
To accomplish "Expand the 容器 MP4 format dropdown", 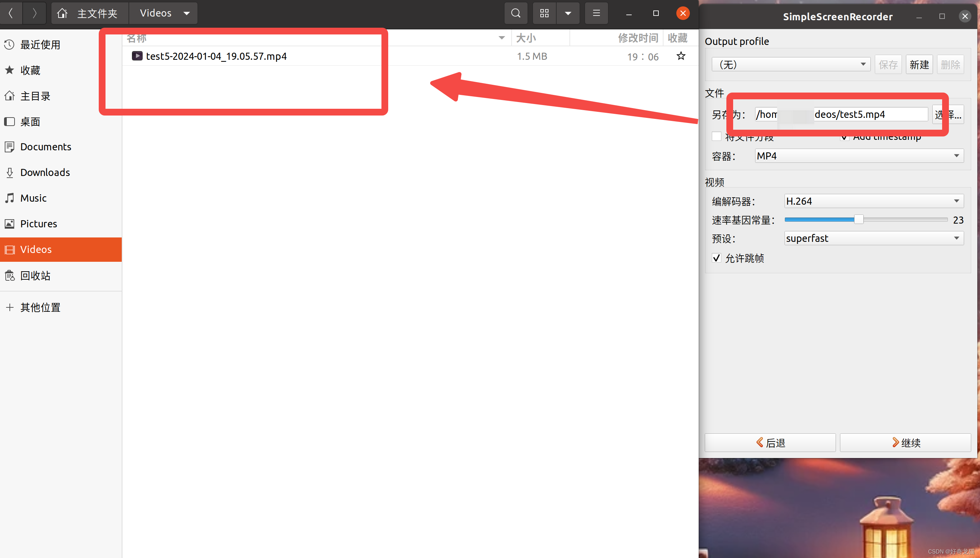I will point(956,156).
